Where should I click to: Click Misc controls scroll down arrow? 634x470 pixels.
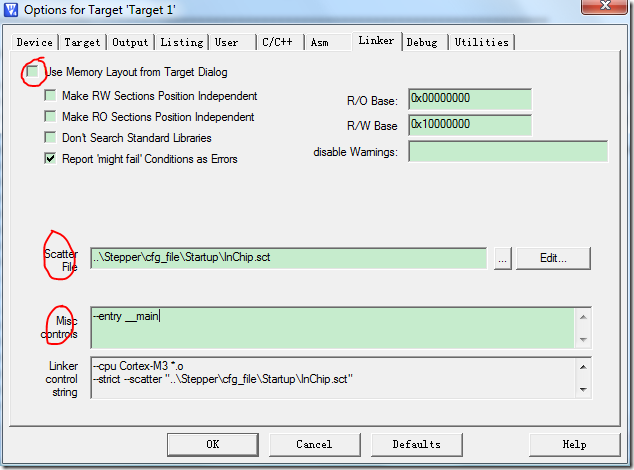point(583,339)
